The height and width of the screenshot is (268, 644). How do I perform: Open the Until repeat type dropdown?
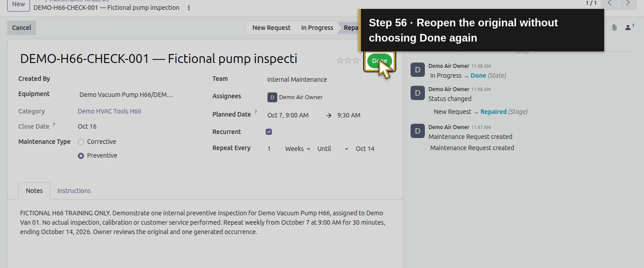333,149
